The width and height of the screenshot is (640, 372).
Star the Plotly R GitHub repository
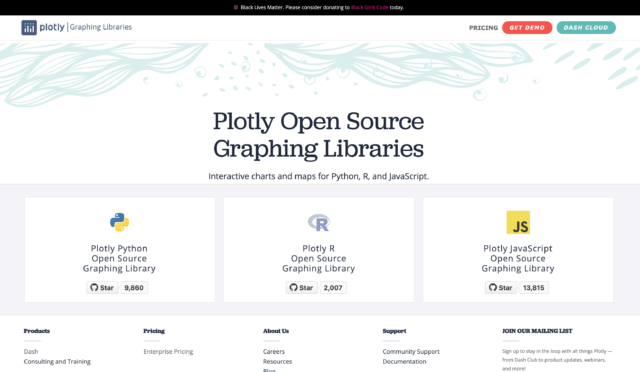coord(302,287)
